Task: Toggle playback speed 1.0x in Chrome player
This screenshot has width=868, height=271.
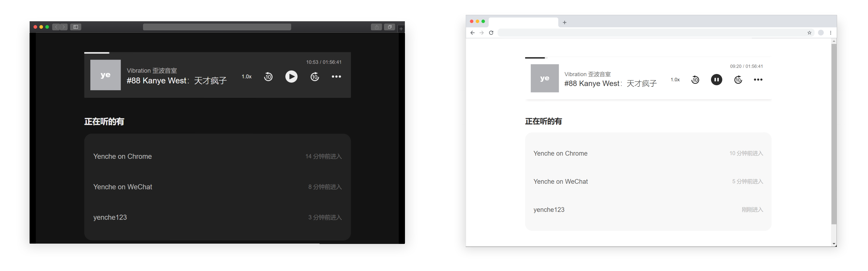Action: [675, 79]
